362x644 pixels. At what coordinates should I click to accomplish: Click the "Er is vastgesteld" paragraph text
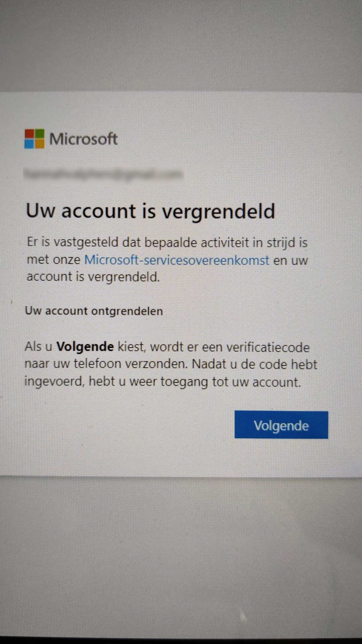[167, 260]
